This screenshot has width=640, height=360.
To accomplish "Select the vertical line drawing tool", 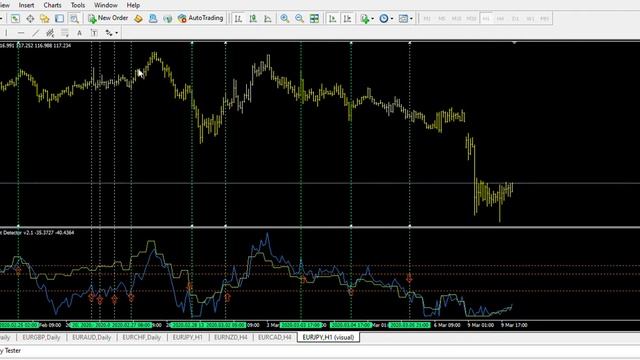I will (6, 33).
